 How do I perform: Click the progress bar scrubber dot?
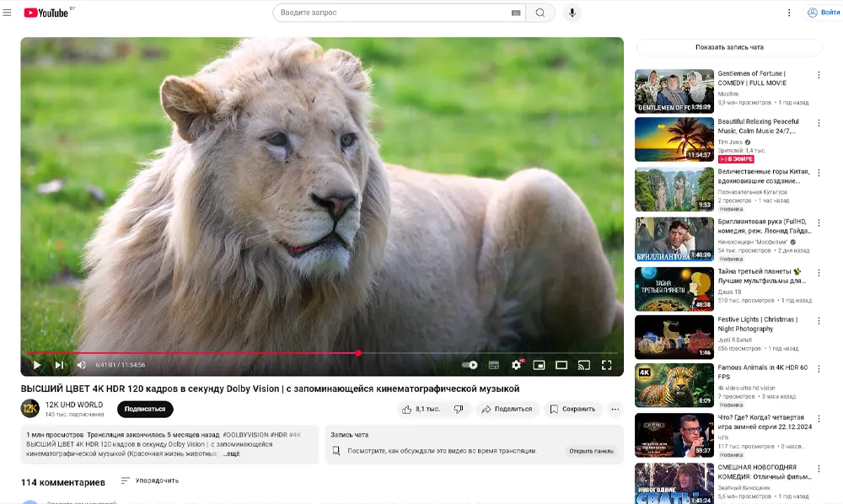(358, 353)
